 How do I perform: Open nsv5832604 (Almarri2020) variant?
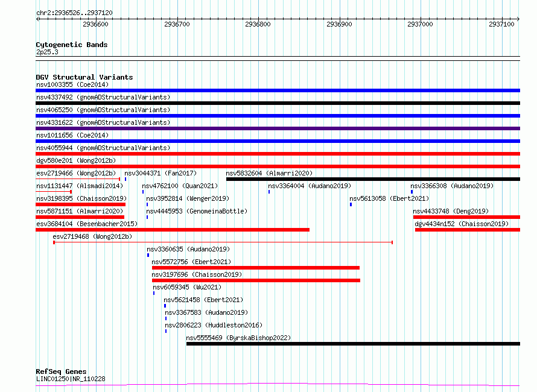pyautogui.click(x=269, y=173)
